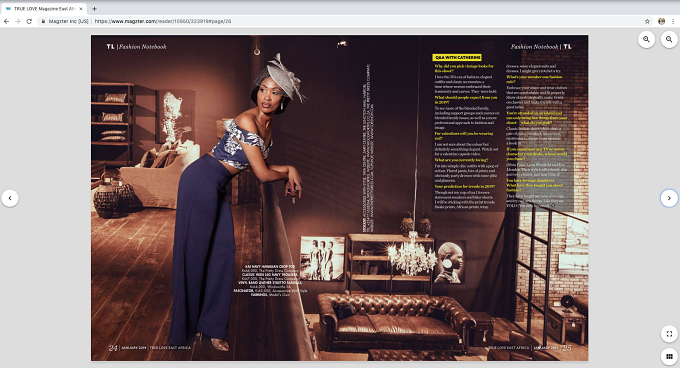Open the page thumbnails grid view

669,356
